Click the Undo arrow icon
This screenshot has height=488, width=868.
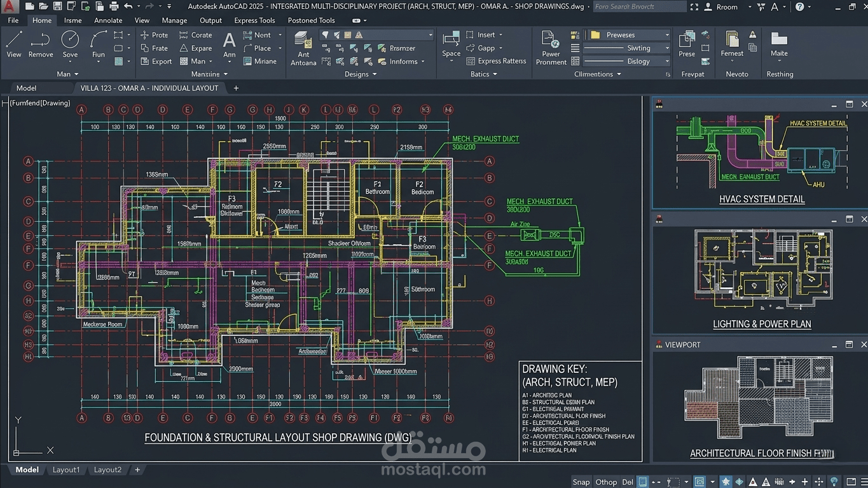[128, 6]
